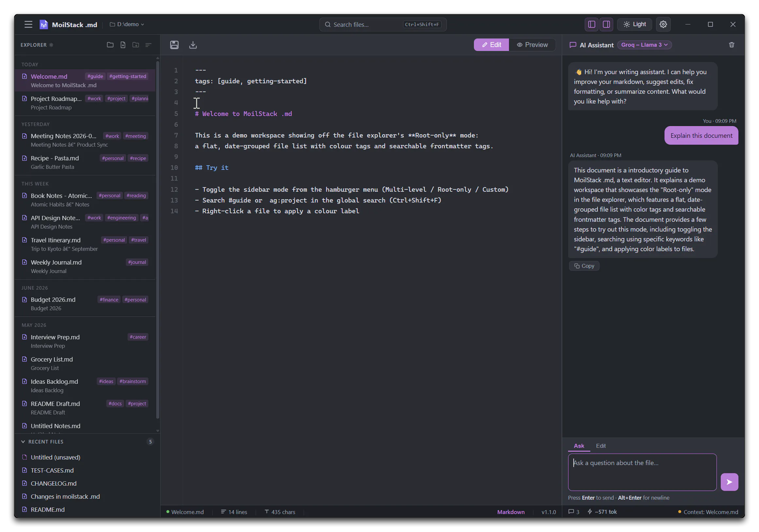Open README Draft.md file
The image size is (759, 532).
(x=85, y=408)
